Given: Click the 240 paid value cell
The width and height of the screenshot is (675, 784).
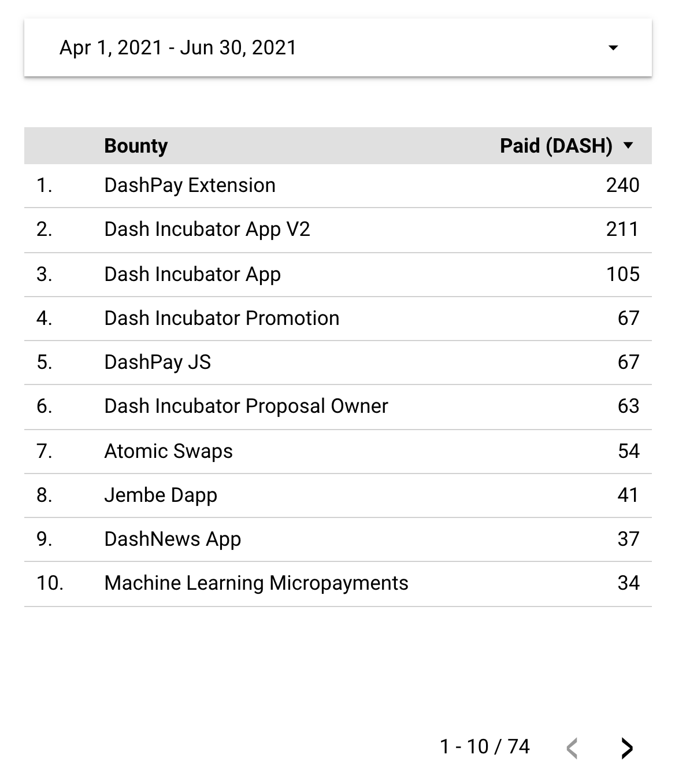Looking at the screenshot, I should click(622, 186).
